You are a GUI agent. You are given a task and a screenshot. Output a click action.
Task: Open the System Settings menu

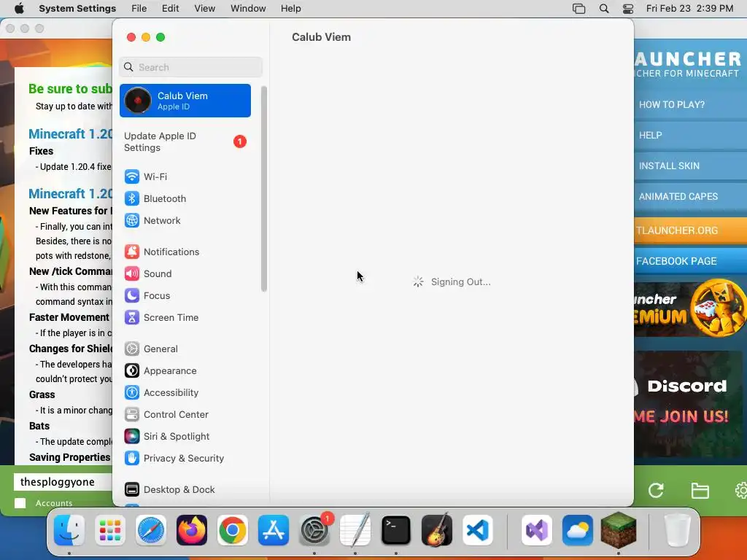[x=77, y=9]
